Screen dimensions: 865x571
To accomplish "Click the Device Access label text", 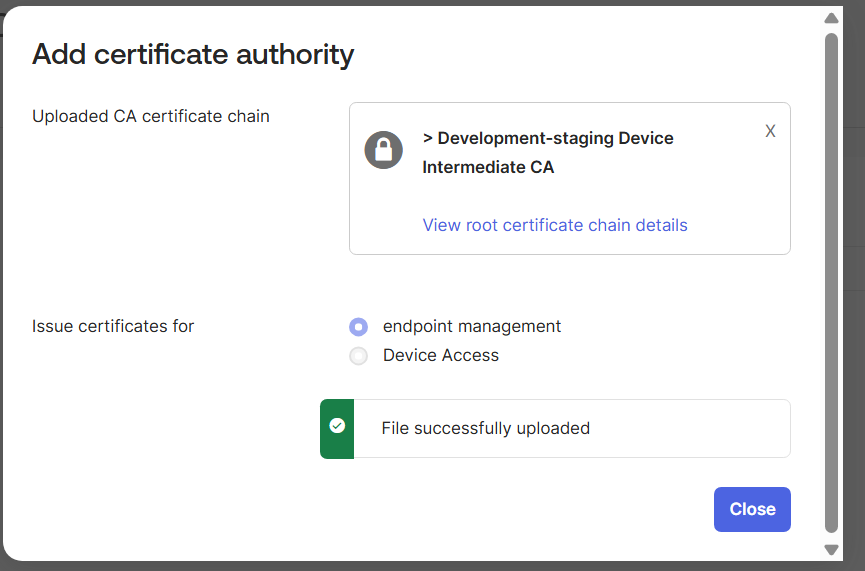I will 441,355.
